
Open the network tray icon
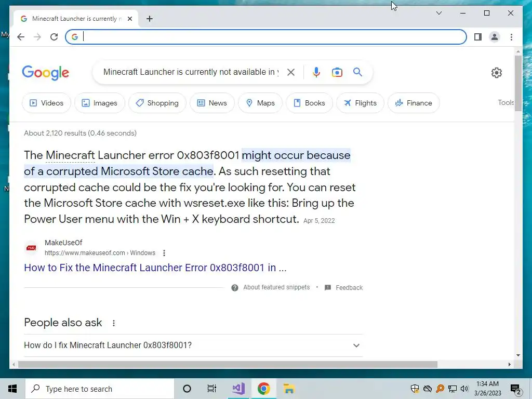(x=453, y=389)
